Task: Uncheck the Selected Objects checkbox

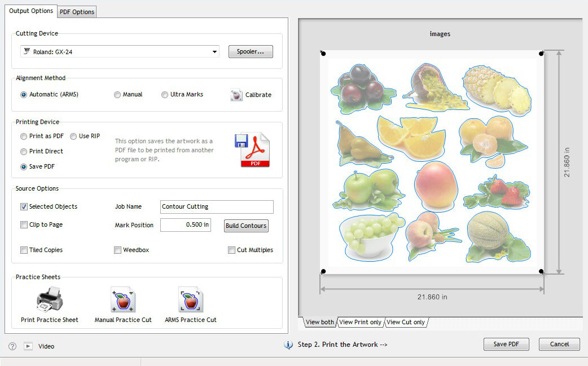Action: 24,207
